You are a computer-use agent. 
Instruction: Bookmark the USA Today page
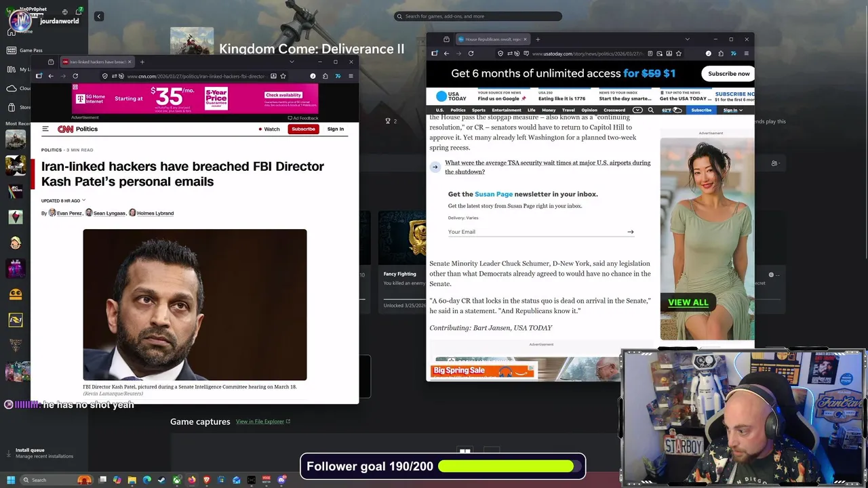678,54
